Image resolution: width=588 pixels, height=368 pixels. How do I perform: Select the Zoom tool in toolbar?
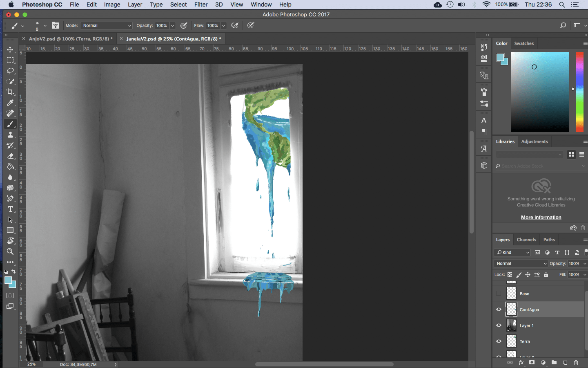click(10, 251)
